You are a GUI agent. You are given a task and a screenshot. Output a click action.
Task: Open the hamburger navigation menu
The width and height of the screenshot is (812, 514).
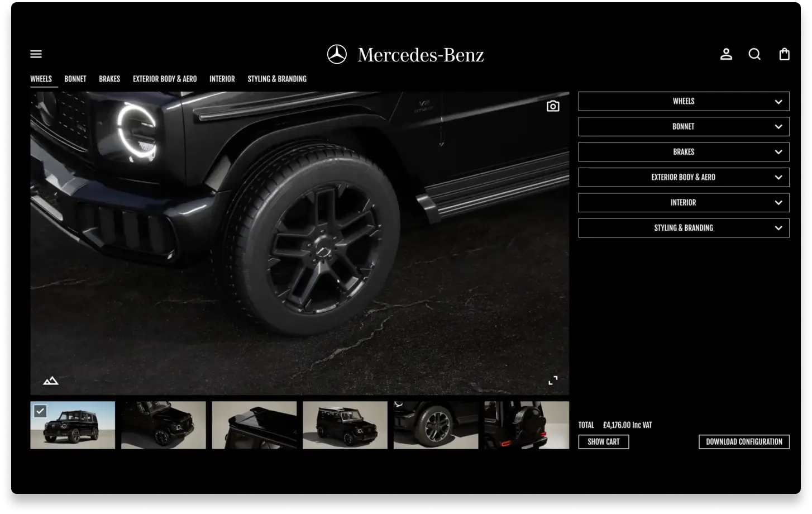pyautogui.click(x=36, y=54)
